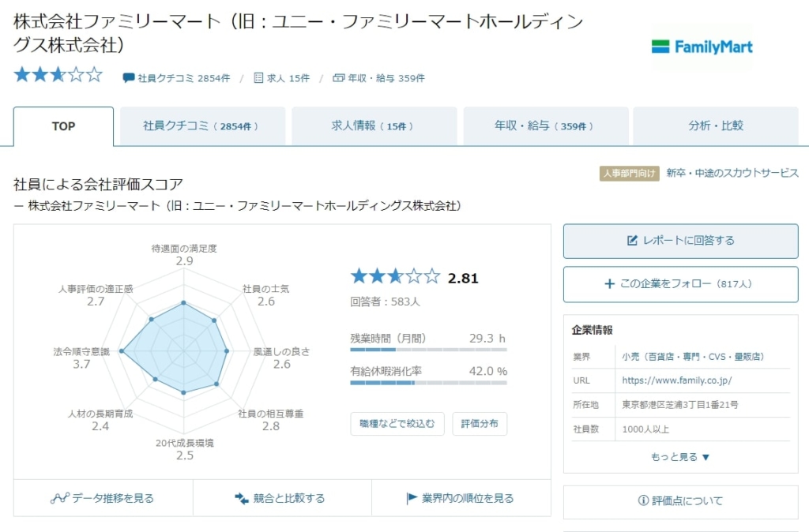Click the 1000人以上 employee count value

click(x=645, y=429)
